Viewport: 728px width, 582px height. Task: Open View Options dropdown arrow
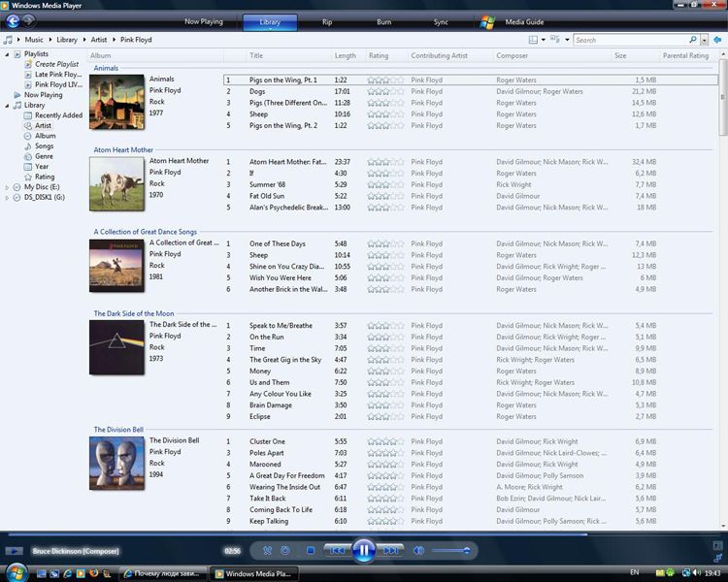point(567,40)
